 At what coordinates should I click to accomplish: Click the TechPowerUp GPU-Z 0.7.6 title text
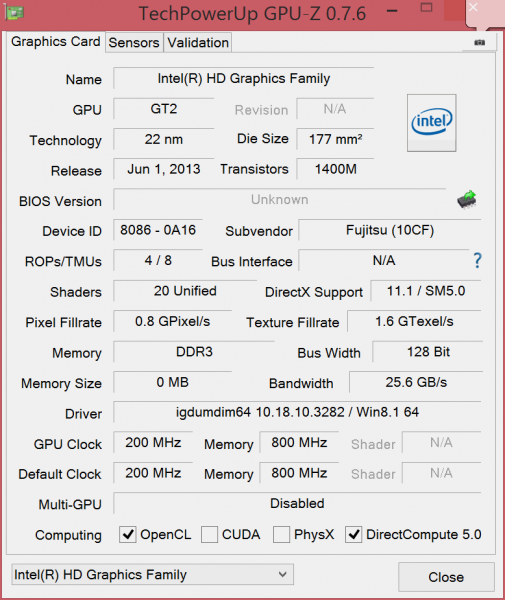[x=252, y=14]
